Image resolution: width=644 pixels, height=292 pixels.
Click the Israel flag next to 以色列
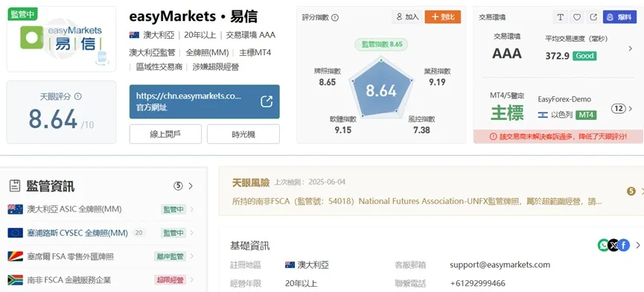[x=543, y=115]
